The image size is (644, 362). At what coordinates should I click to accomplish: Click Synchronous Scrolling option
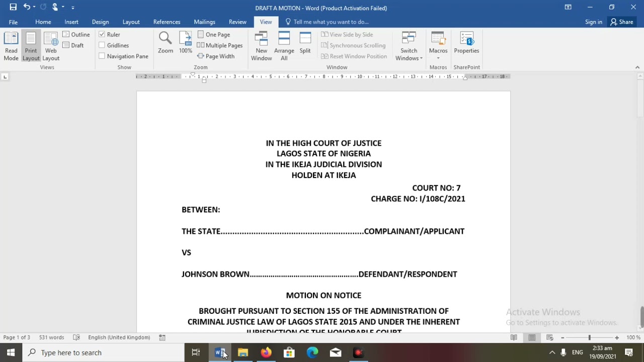(353, 45)
